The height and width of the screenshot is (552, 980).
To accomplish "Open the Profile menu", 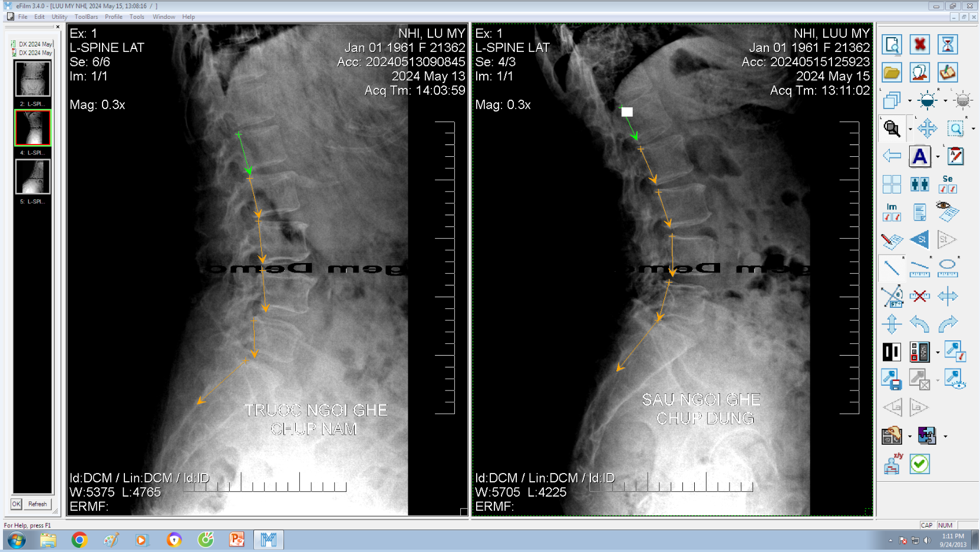I will (x=113, y=17).
